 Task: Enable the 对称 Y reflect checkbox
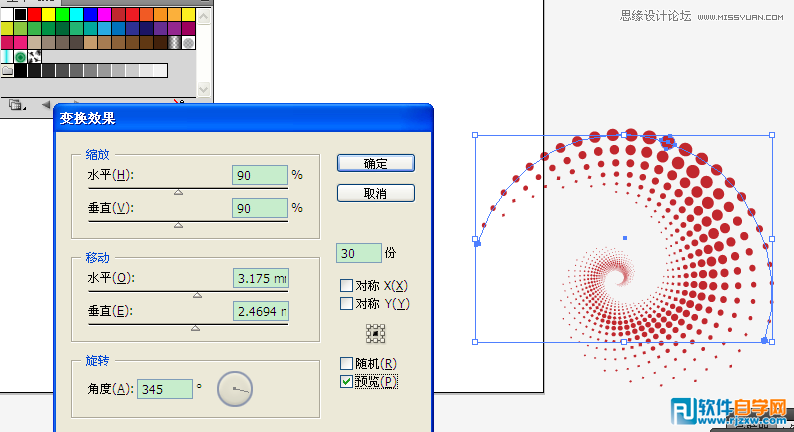(x=346, y=304)
